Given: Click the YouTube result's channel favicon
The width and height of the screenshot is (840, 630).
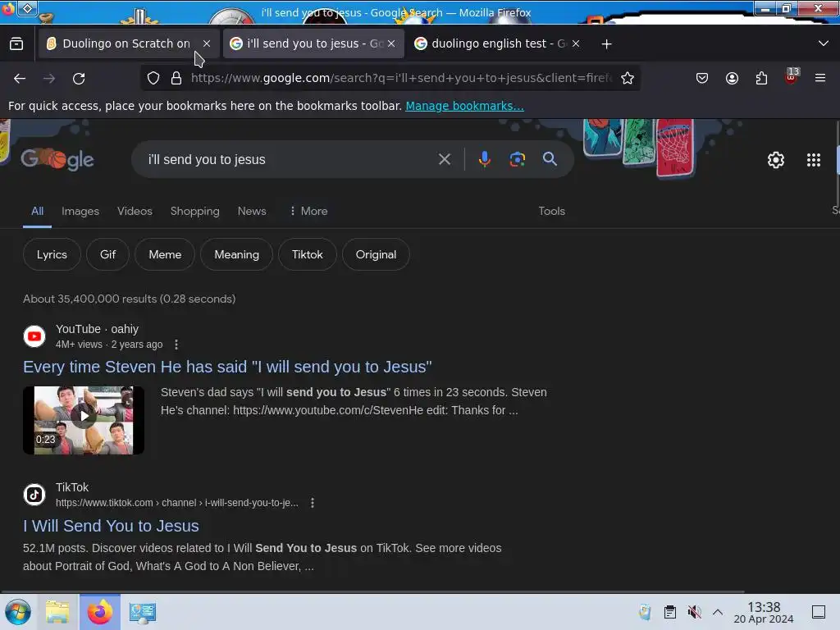Looking at the screenshot, I should point(34,336).
